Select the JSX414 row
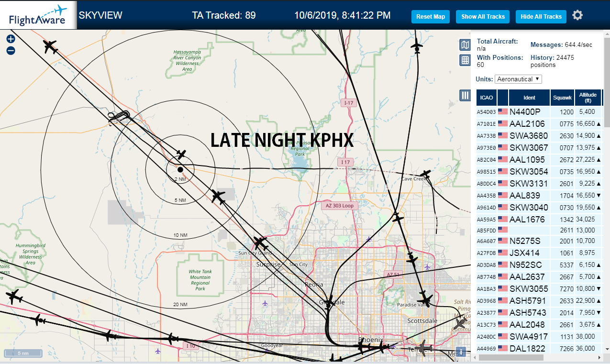Image resolution: width=610 pixels, height=364 pixels. pos(539,253)
